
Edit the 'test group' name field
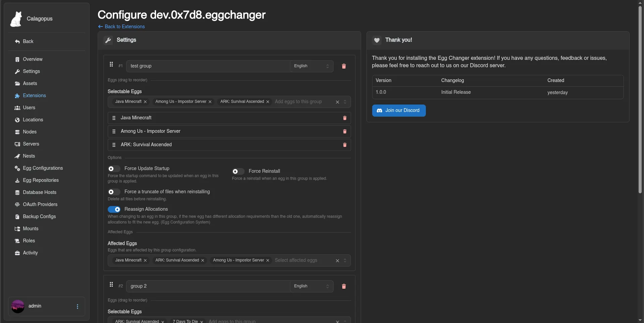pyautogui.click(x=208, y=66)
